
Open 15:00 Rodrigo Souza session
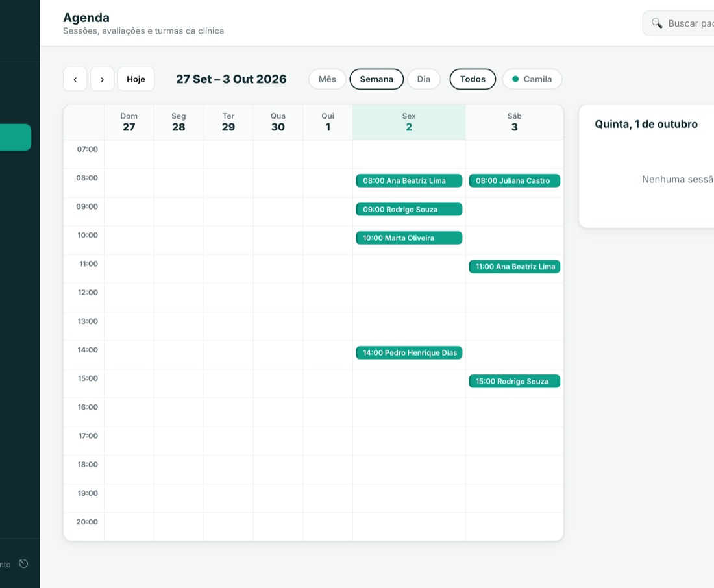coord(515,382)
